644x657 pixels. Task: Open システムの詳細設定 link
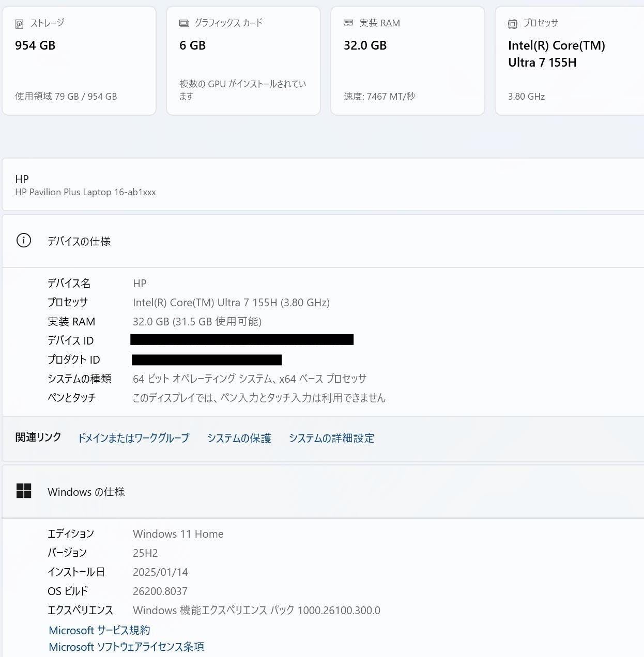pyautogui.click(x=331, y=438)
